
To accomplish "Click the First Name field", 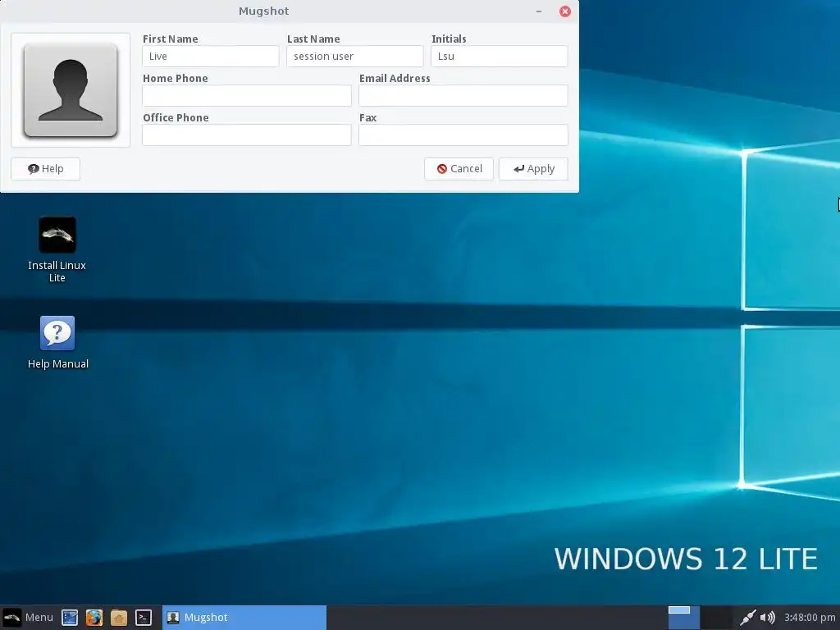I will pyautogui.click(x=211, y=57).
